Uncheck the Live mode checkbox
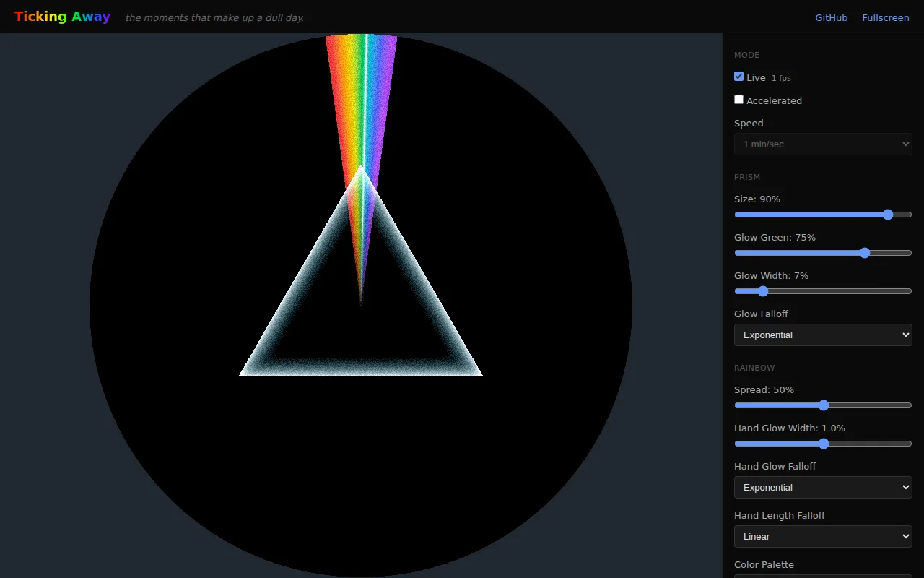Image resolution: width=924 pixels, height=578 pixels. [738, 77]
